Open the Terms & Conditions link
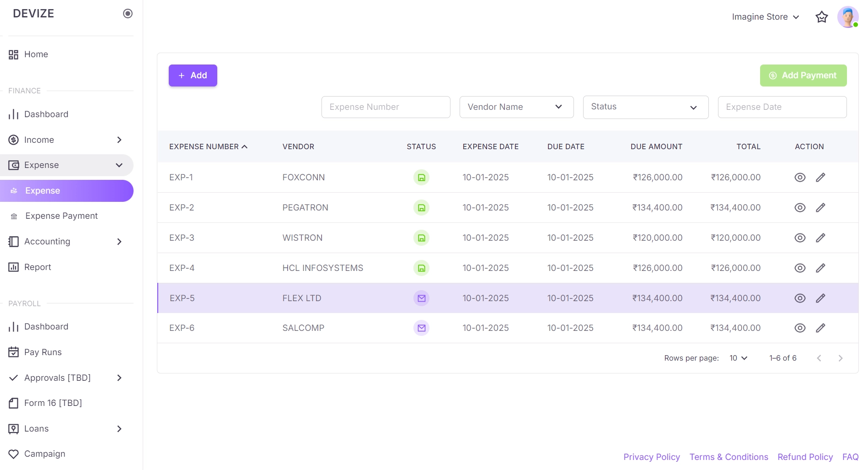The width and height of the screenshot is (868, 470). 729,457
